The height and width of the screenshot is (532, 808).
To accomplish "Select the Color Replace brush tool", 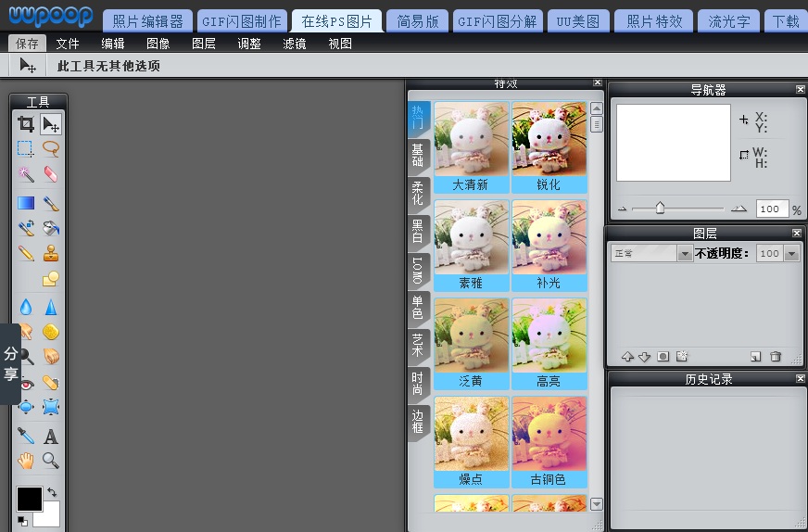I will (x=26, y=228).
